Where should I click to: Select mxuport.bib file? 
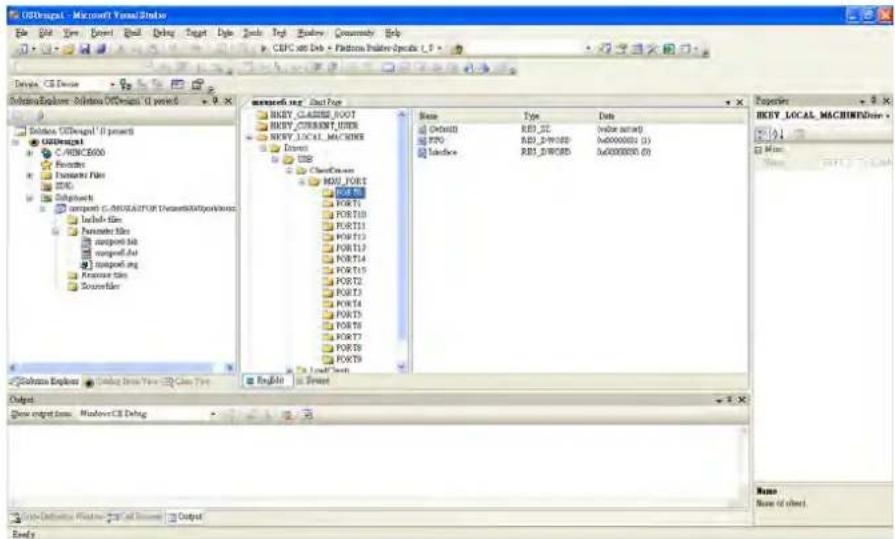116,242
